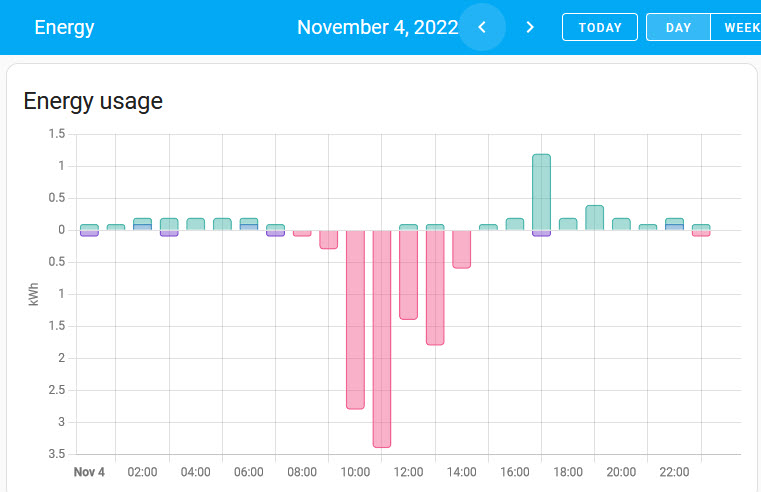This screenshot has width=761, height=492.
Task: Click the Energy page title
Action: point(64,27)
